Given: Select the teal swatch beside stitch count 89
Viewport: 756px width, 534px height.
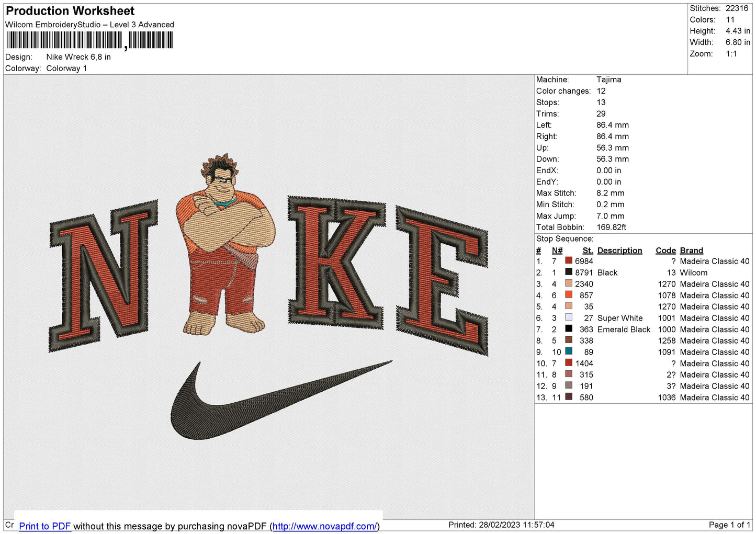Looking at the screenshot, I should click(x=569, y=351).
